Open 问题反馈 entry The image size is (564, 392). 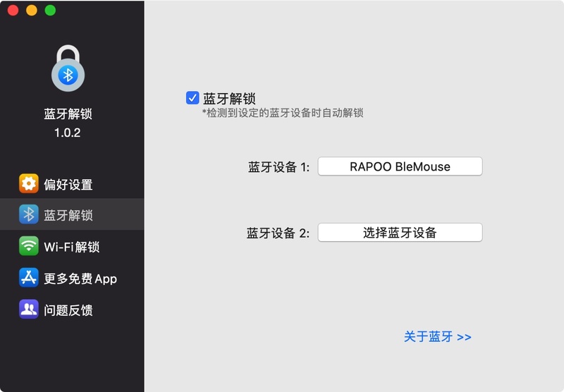click(72, 310)
